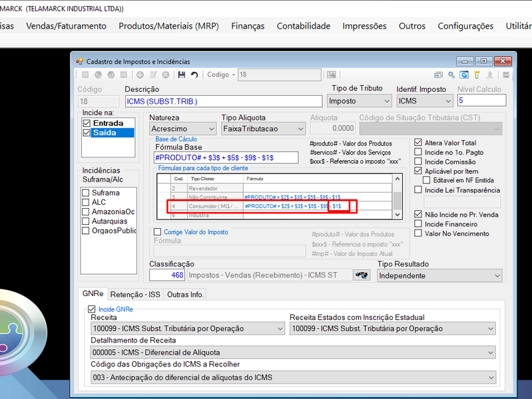532x399 pixels.
Task: Check the ALC incidence box
Action: (85, 202)
